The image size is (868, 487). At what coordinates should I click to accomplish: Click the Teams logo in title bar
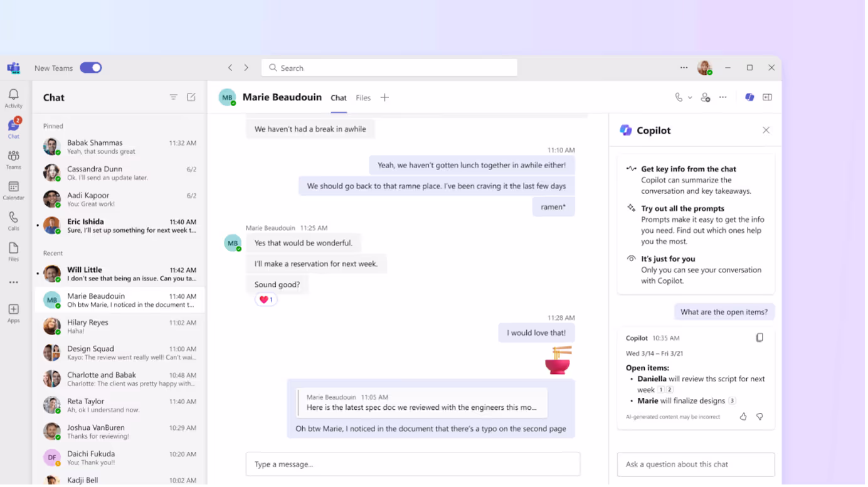click(x=13, y=68)
